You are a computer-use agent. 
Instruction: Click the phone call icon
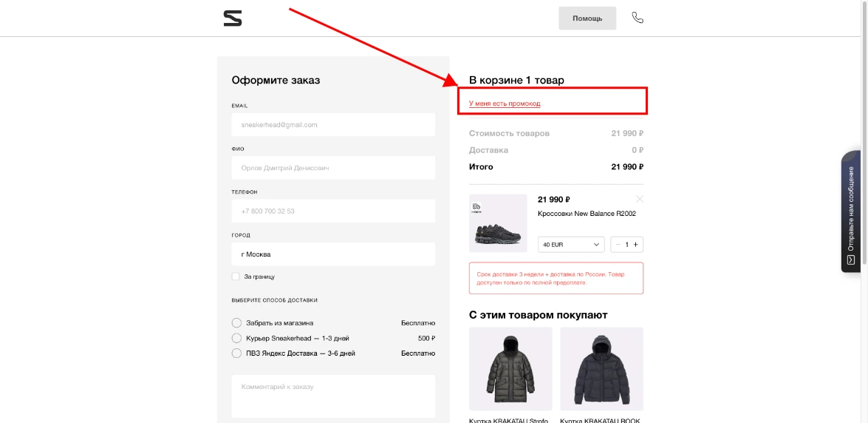coord(638,18)
